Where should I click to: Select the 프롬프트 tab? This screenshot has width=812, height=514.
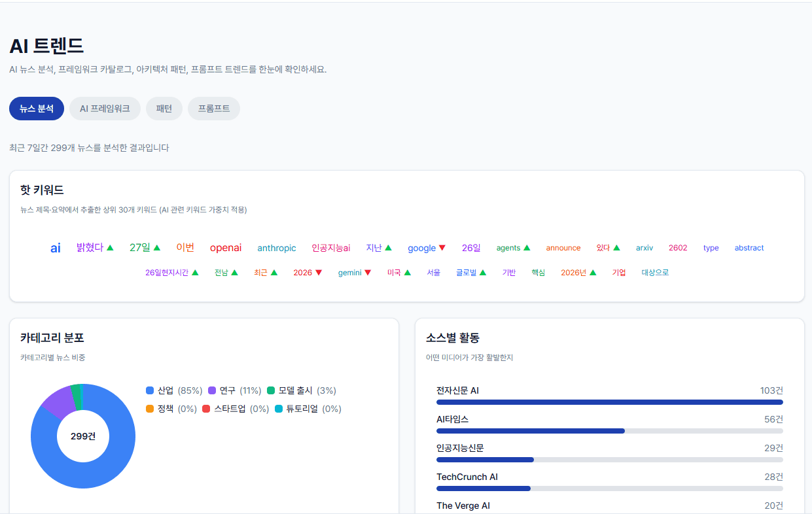point(214,109)
